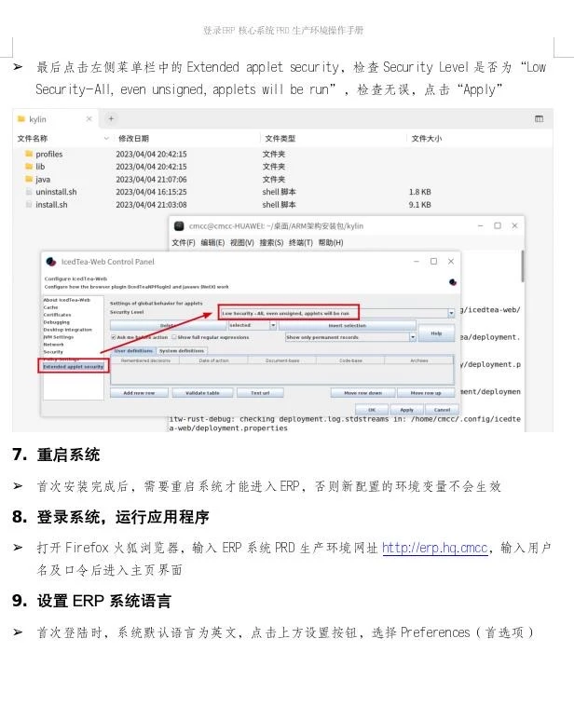
Task: Select Network in sidebar
Action: (x=53, y=345)
